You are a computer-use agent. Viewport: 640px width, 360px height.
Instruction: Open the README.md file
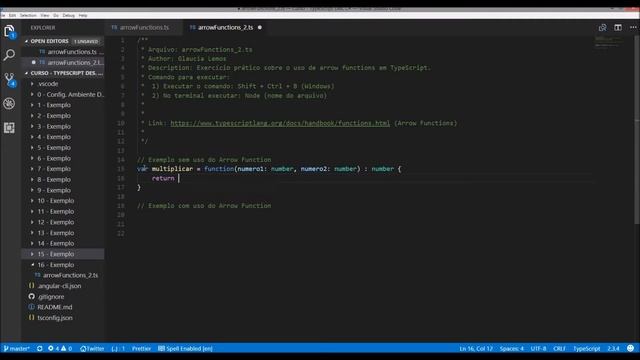click(x=63, y=307)
